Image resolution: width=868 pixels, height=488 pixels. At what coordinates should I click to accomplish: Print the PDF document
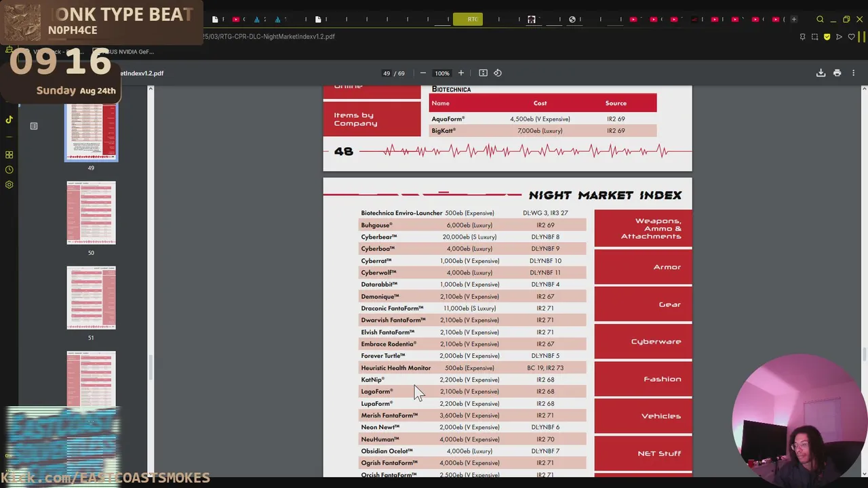point(837,73)
